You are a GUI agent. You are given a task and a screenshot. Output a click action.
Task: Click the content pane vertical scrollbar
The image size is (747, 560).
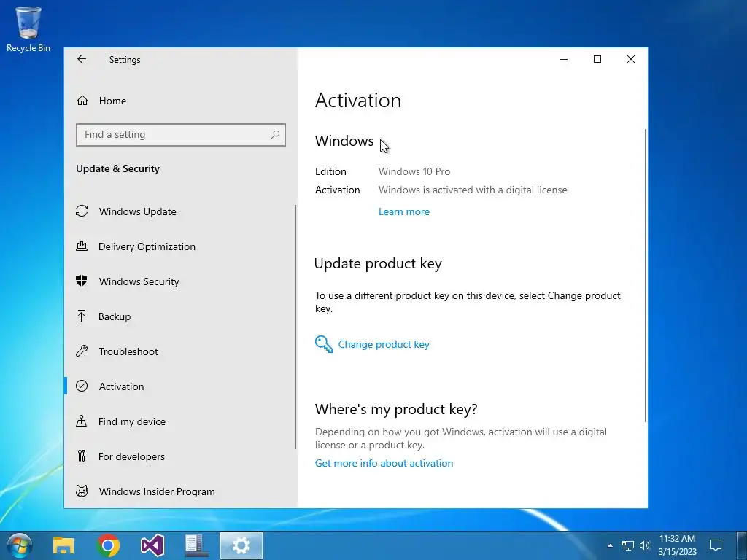pyautogui.click(x=646, y=275)
